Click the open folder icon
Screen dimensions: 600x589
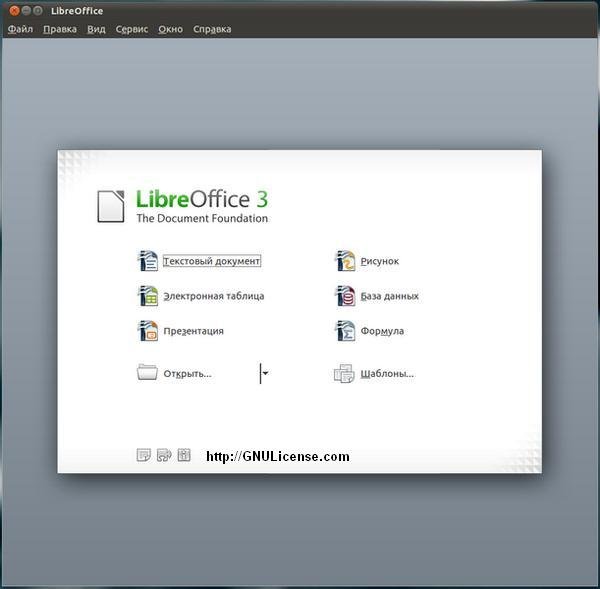147,372
